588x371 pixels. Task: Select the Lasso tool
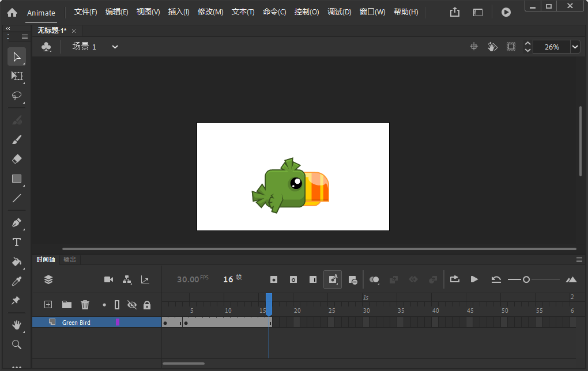coord(17,96)
